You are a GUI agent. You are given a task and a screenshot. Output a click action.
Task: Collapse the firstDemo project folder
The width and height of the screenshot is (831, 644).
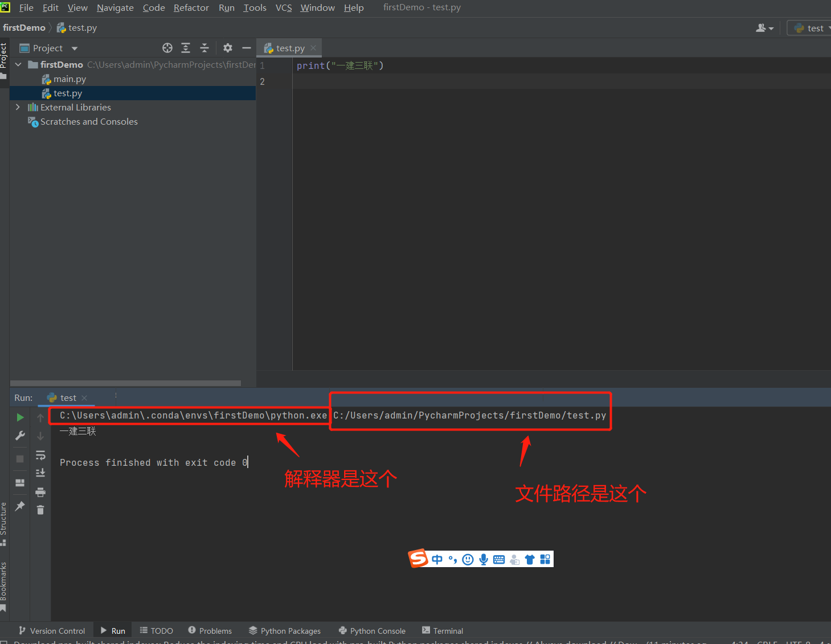point(18,64)
